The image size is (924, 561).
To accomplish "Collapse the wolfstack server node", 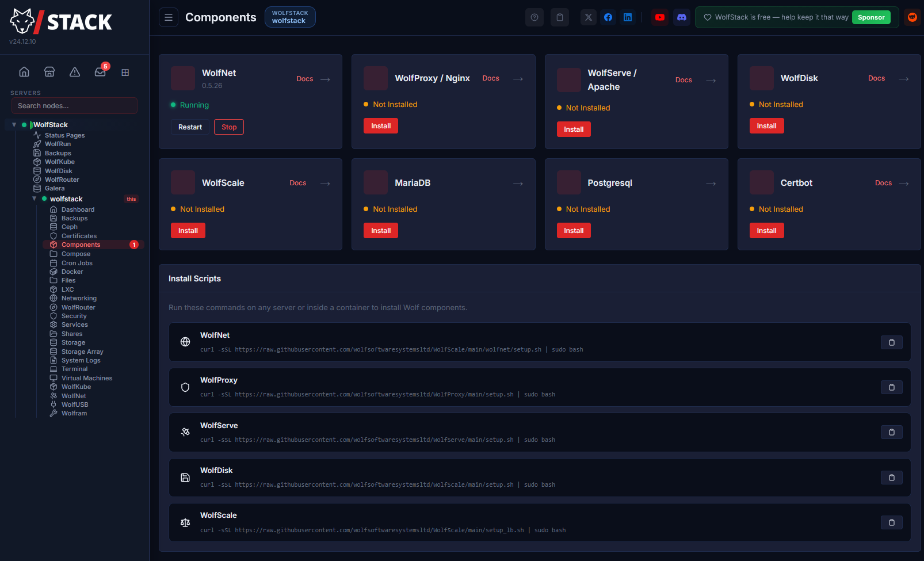I will 34,199.
